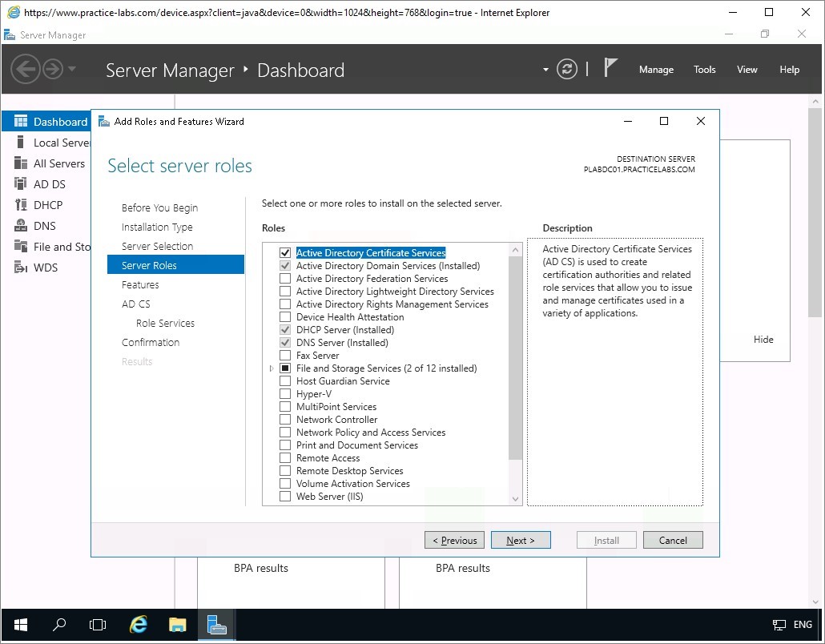Select MultiPoint Services role text

[x=336, y=407]
